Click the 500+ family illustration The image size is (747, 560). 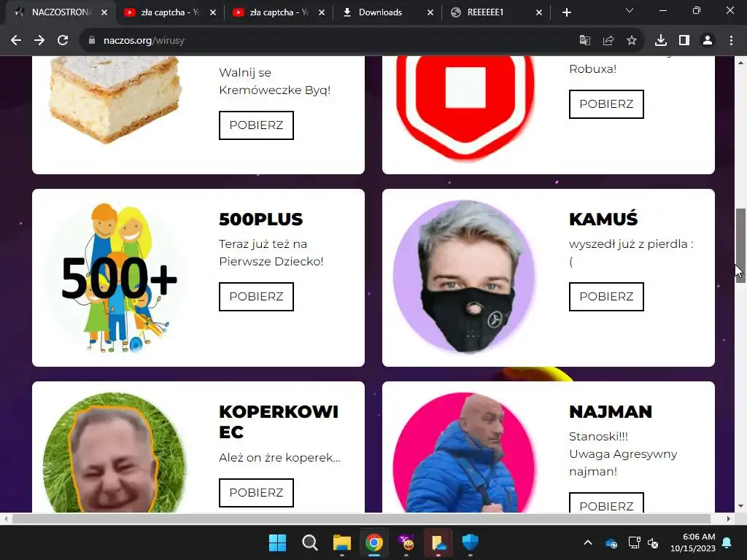[115, 278]
